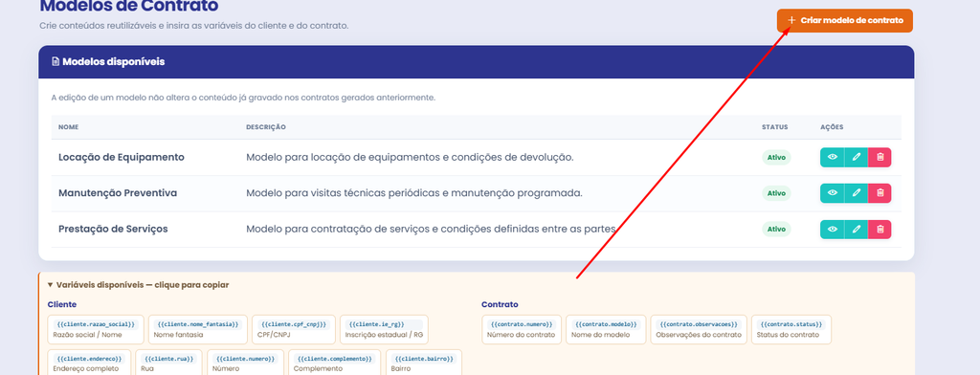Click Criar modelo de contrato button
This screenshot has width=980, height=375.
point(844,21)
